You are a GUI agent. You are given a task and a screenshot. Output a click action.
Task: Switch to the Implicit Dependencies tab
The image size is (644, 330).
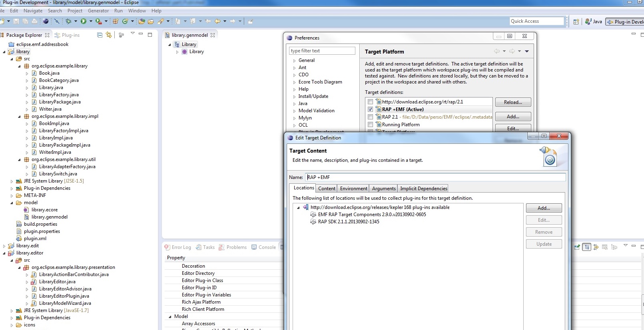(x=423, y=189)
